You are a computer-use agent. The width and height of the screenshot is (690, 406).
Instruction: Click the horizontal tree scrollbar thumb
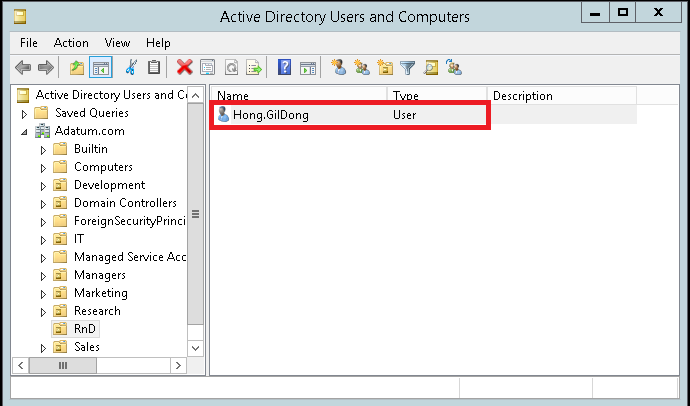point(63,365)
